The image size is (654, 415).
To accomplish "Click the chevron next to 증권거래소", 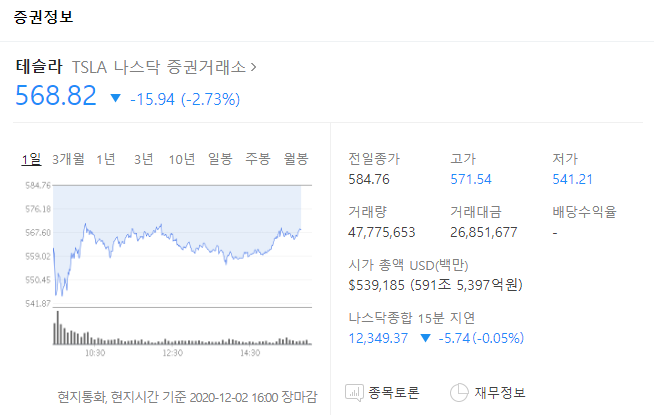I will point(253,67).
